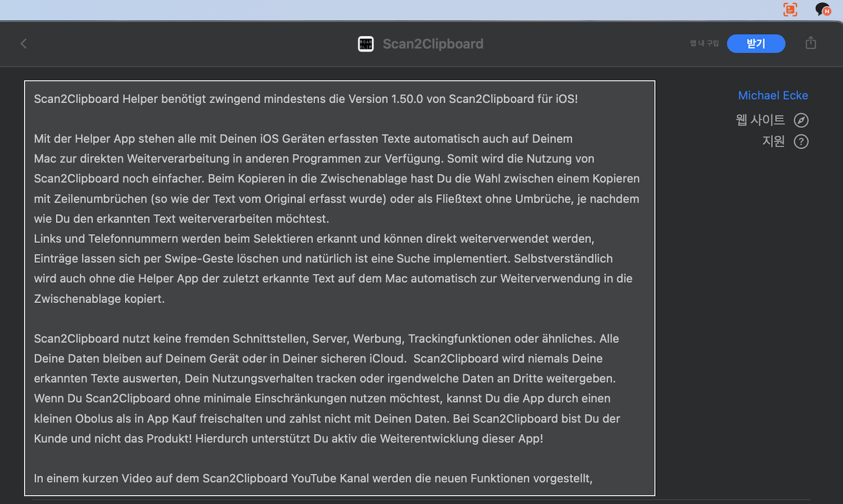Click the line starting 'wie Du den erkannten Text'
This screenshot has height=504, width=843.
(x=182, y=219)
